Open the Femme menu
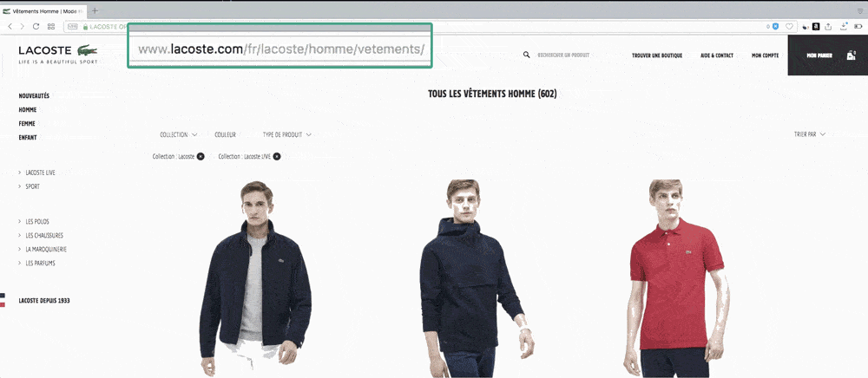 (x=27, y=124)
